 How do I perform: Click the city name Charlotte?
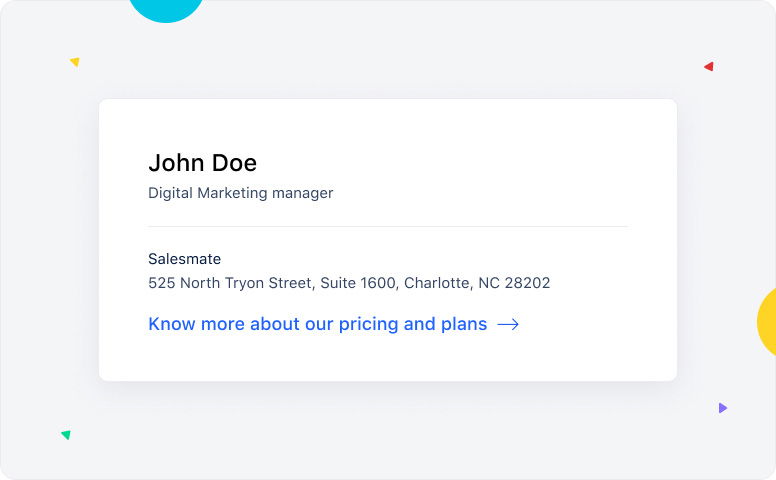436,283
